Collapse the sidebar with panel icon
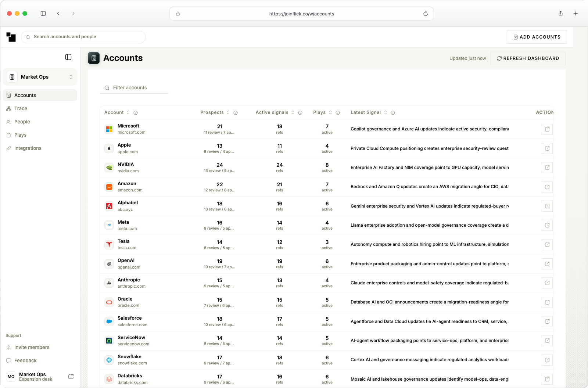Image resolution: width=588 pixels, height=388 pixels. [68, 57]
